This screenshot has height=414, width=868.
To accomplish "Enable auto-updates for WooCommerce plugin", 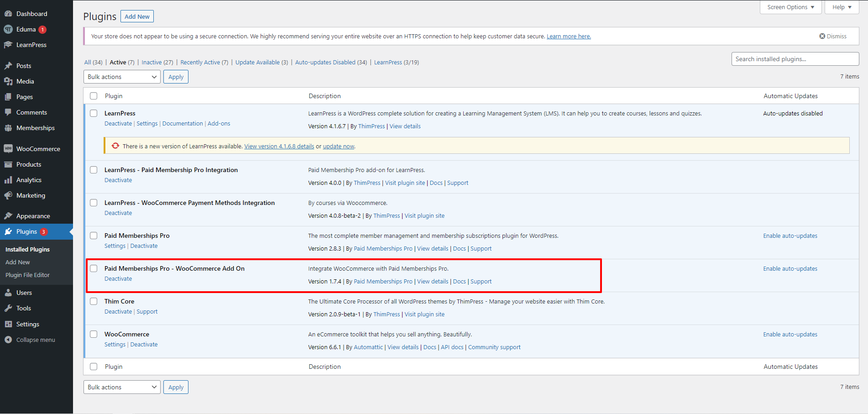I will pyautogui.click(x=790, y=335).
